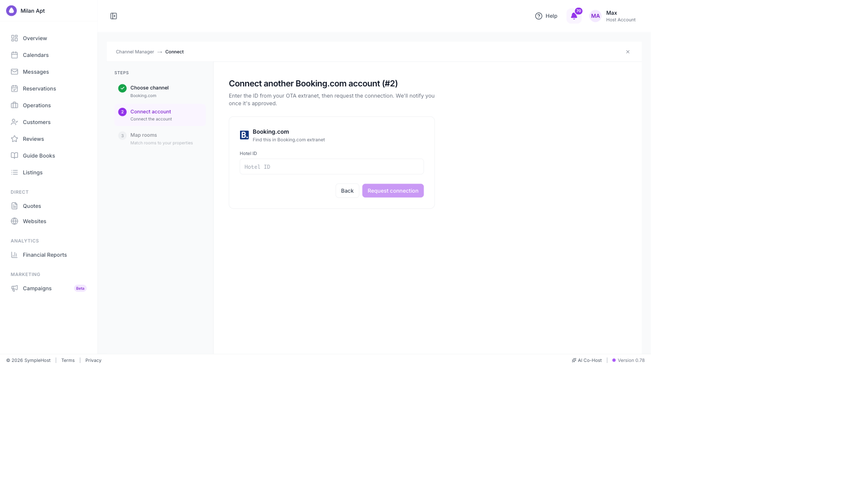868x488 pixels.
Task: Click the Help question mark icon
Action: (x=538, y=16)
